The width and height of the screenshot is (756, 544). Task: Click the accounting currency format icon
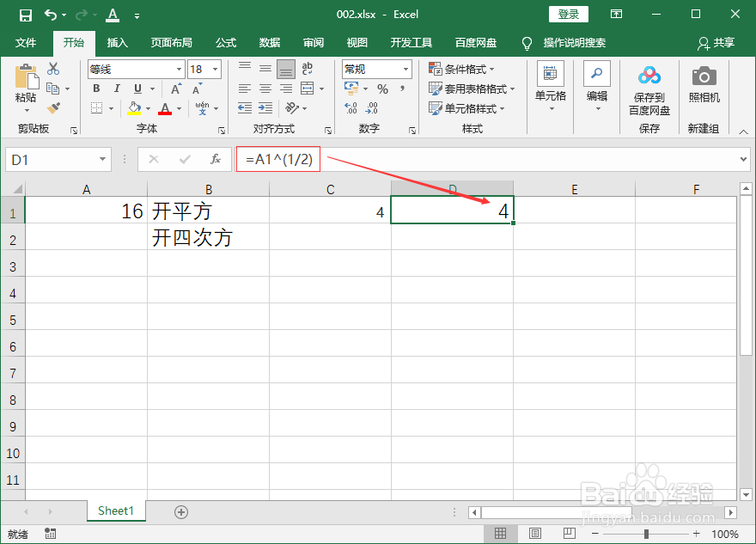351,88
